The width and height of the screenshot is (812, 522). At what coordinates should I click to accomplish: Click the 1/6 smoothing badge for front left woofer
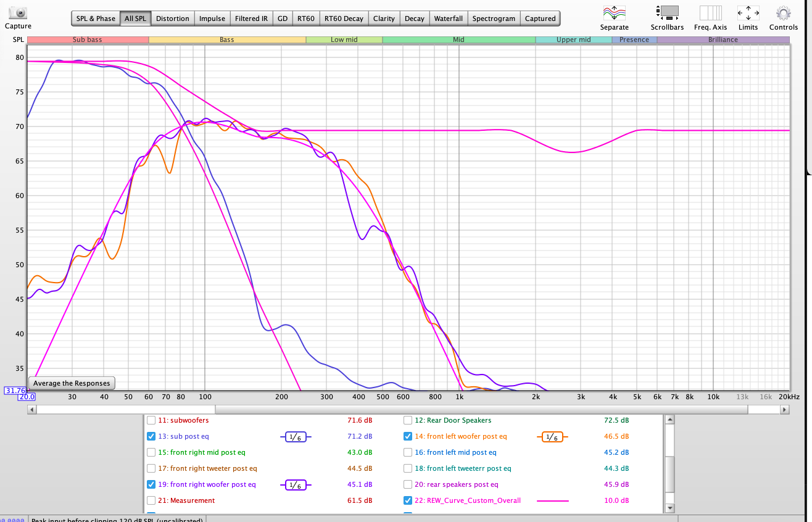coord(553,437)
